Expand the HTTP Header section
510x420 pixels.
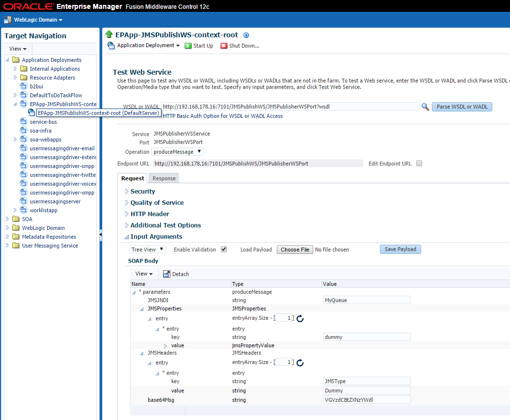tap(127, 214)
